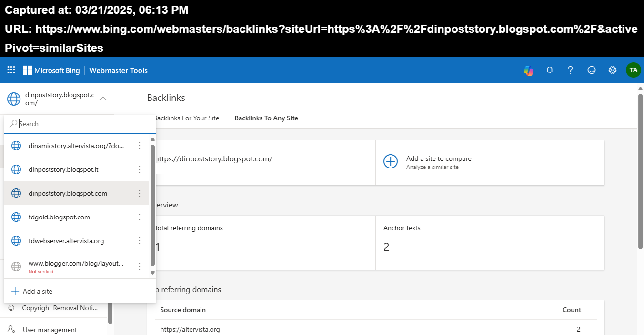This screenshot has width=644, height=335.
Task: Click the down arrow at the bottom of the site list scrollbar
Action: [152, 273]
